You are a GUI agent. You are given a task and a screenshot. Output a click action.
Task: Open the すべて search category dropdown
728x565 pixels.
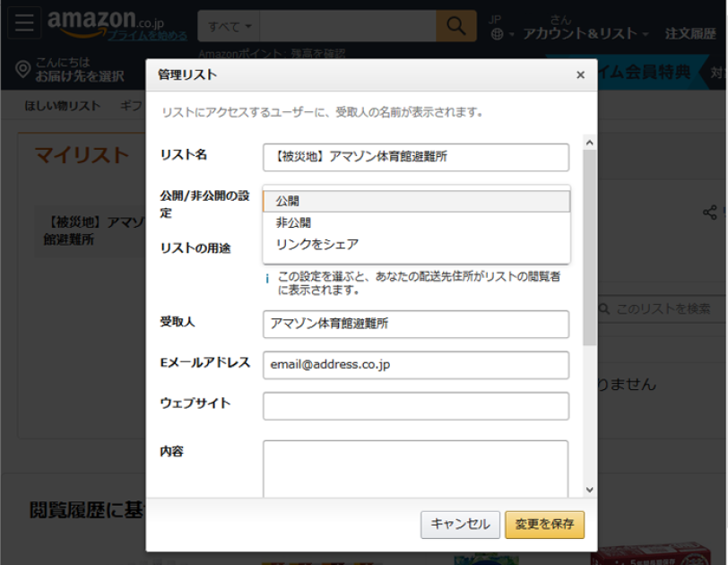(x=229, y=27)
